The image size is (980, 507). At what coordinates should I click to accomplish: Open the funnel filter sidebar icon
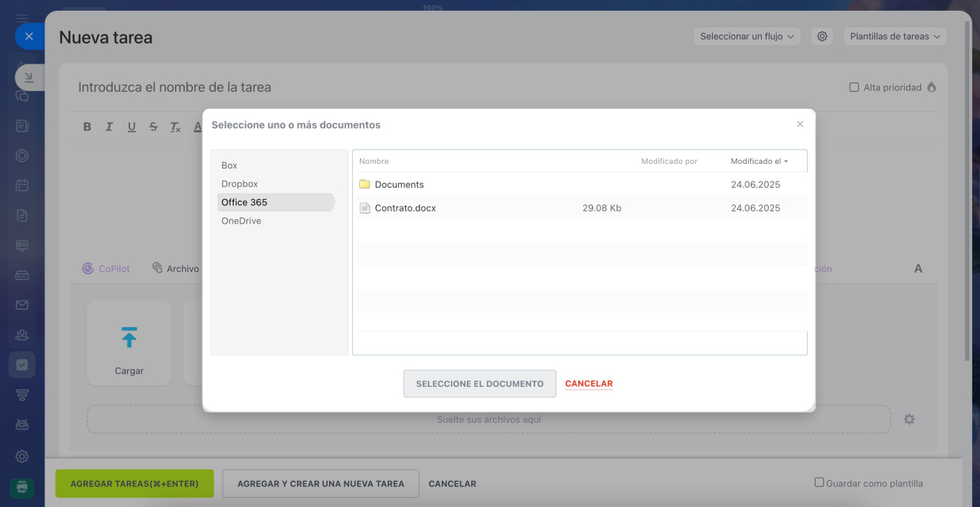coord(22,394)
